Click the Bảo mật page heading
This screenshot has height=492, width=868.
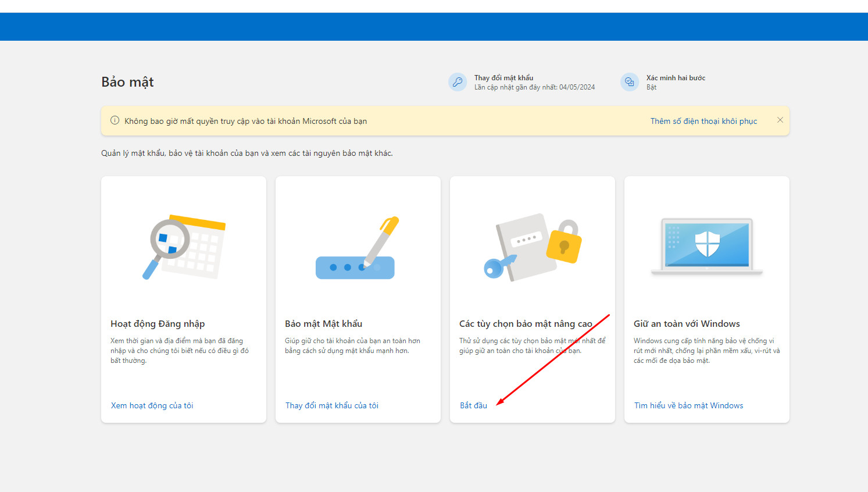coord(127,82)
